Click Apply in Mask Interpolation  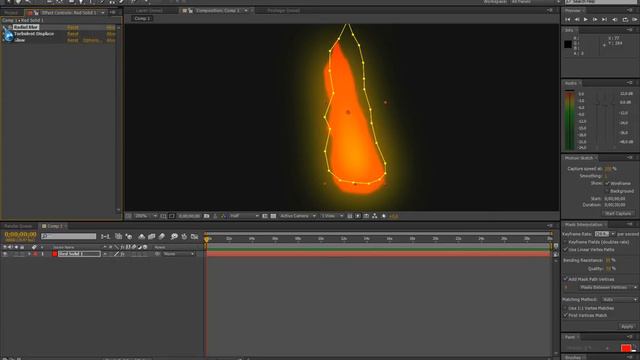pyautogui.click(x=627, y=327)
